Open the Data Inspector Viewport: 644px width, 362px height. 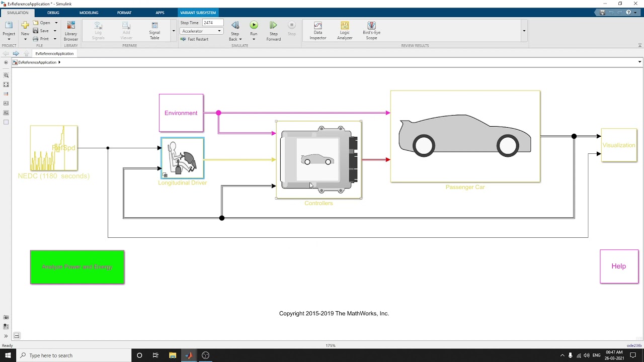[x=318, y=31]
